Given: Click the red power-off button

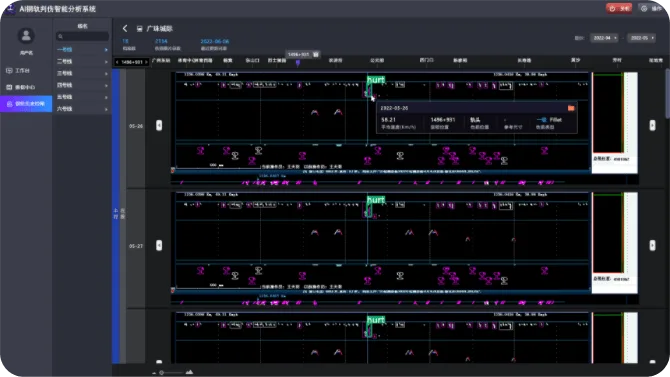Looking at the screenshot, I should tap(619, 9).
